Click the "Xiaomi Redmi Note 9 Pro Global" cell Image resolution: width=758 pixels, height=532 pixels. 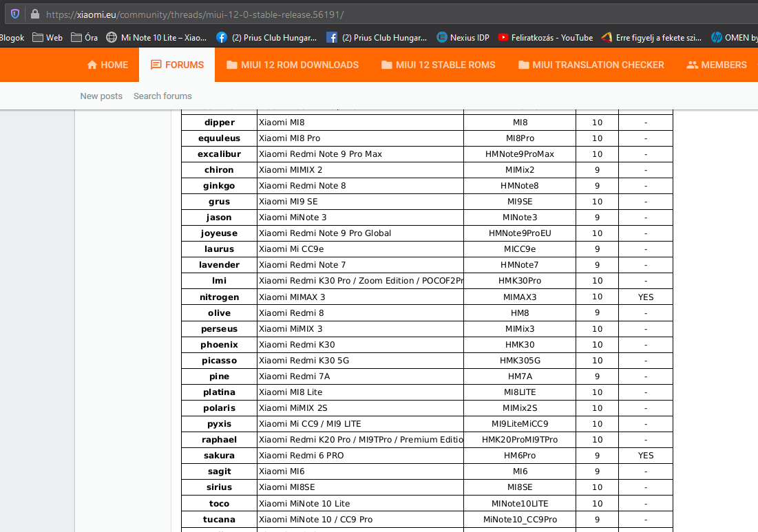coord(361,233)
